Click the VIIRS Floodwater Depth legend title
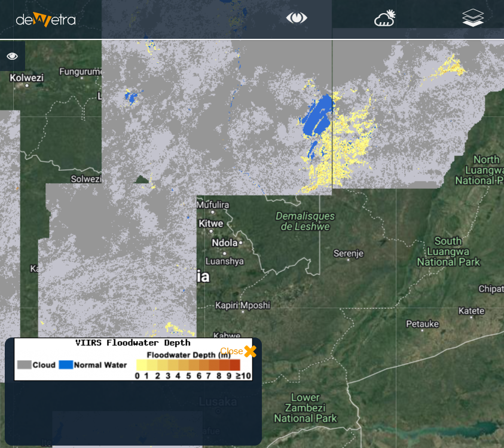 [x=133, y=343]
